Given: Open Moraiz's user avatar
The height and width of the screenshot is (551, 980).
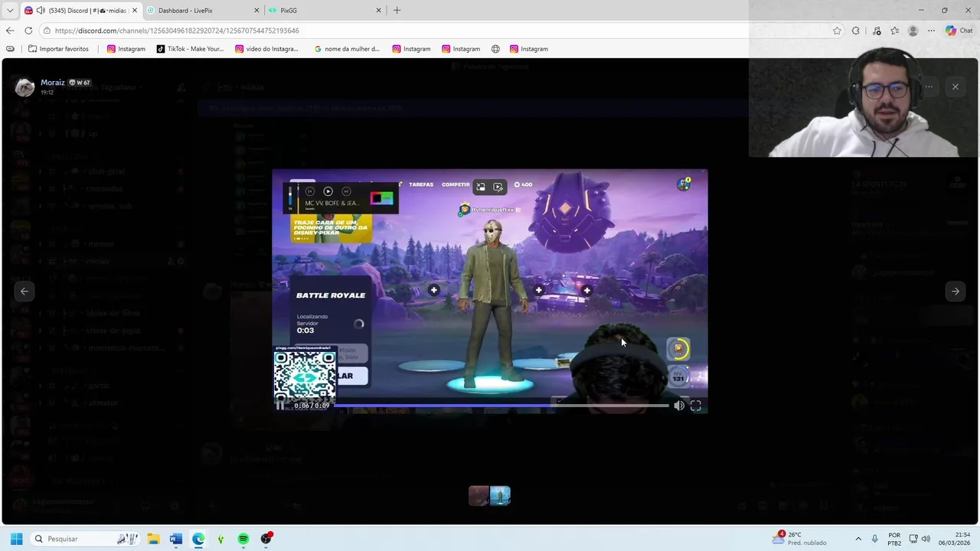Looking at the screenshot, I should click(x=25, y=86).
